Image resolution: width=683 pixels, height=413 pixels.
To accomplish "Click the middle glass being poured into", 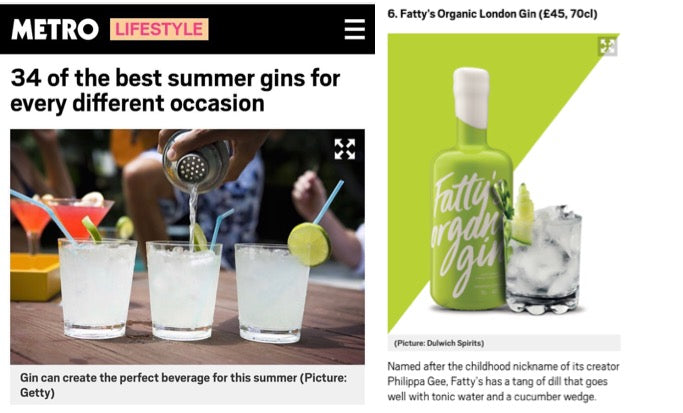I will [x=183, y=291].
